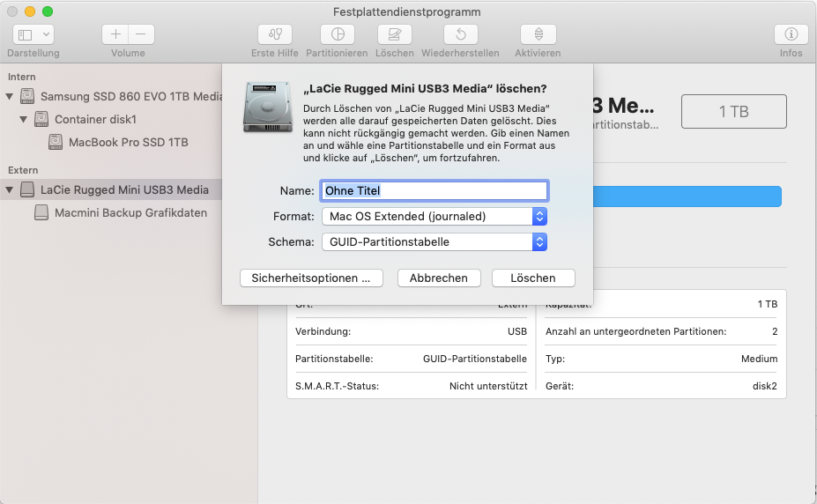This screenshot has width=817, height=504.
Task: Select Macmini Backup Grafikdaten volume icon
Action: click(x=41, y=212)
